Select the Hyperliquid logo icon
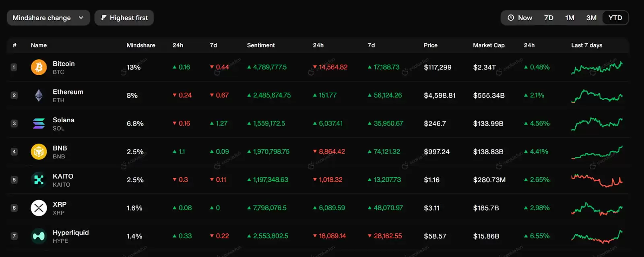The width and height of the screenshot is (644, 257). click(x=39, y=236)
